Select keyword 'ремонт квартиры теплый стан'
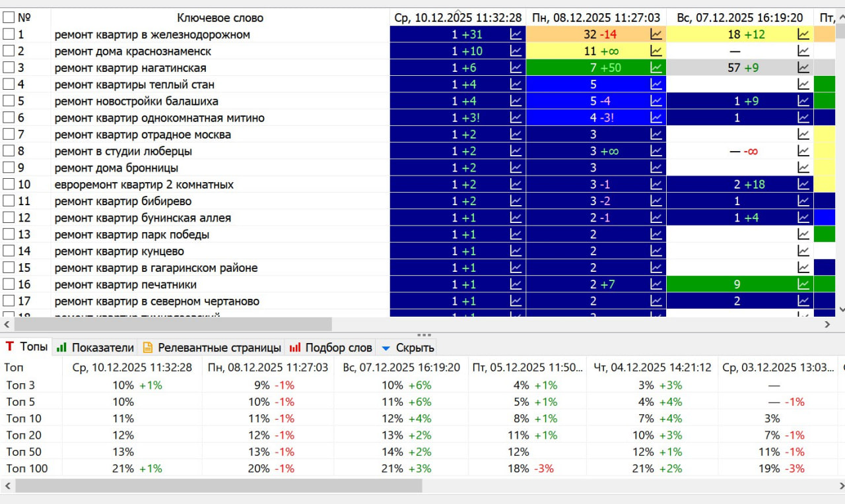Screen dimensions: 845x504 pyautogui.click(x=135, y=84)
